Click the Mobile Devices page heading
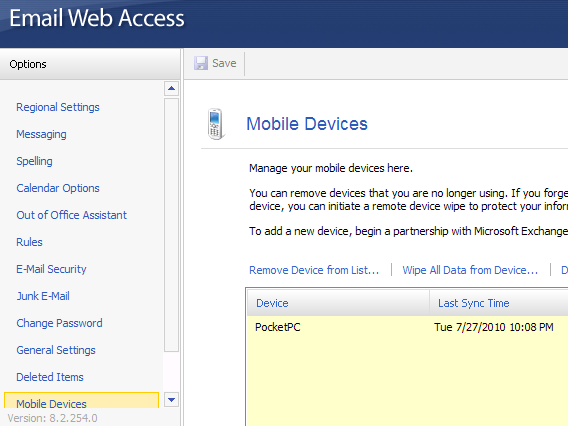 (x=307, y=124)
